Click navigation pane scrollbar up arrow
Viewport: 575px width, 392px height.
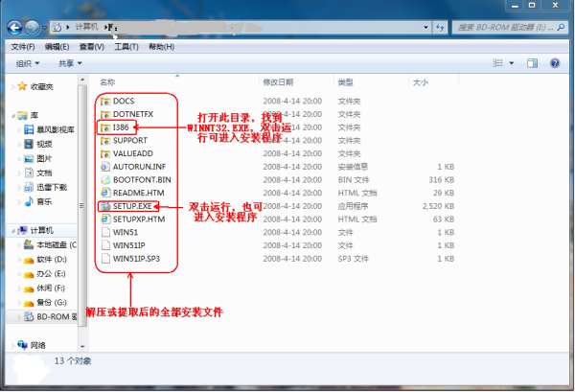click(x=82, y=80)
